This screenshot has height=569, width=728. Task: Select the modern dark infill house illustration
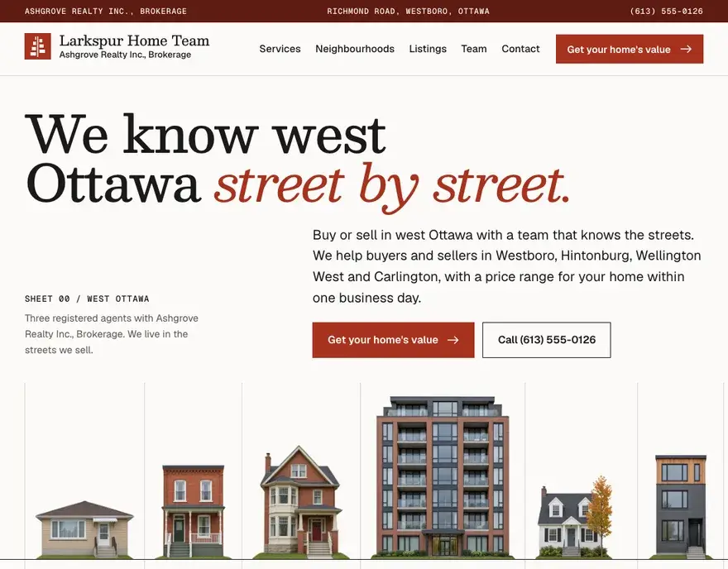(x=681, y=506)
